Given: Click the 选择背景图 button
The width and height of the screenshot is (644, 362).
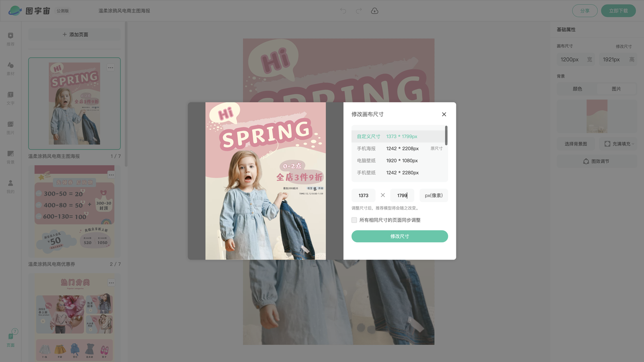Looking at the screenshot, I should coord(576,144).
